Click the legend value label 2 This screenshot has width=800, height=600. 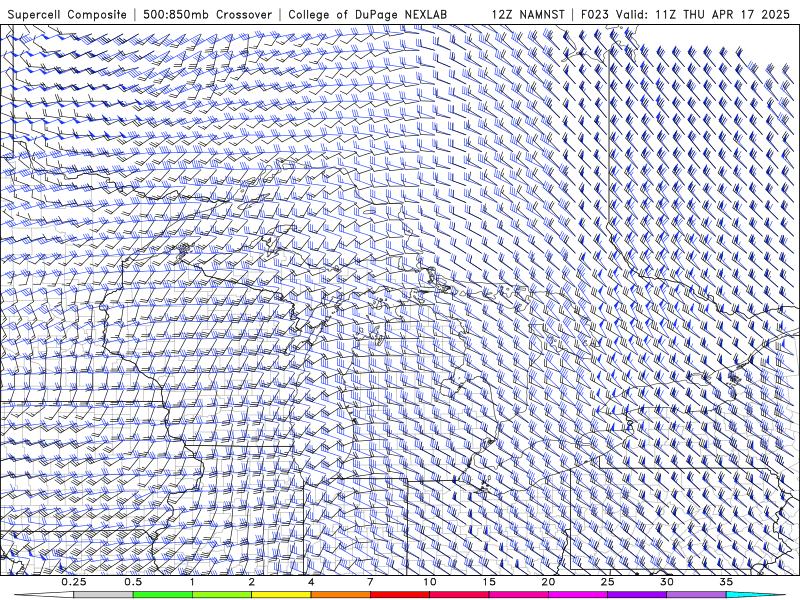click(x=252, y=582)
